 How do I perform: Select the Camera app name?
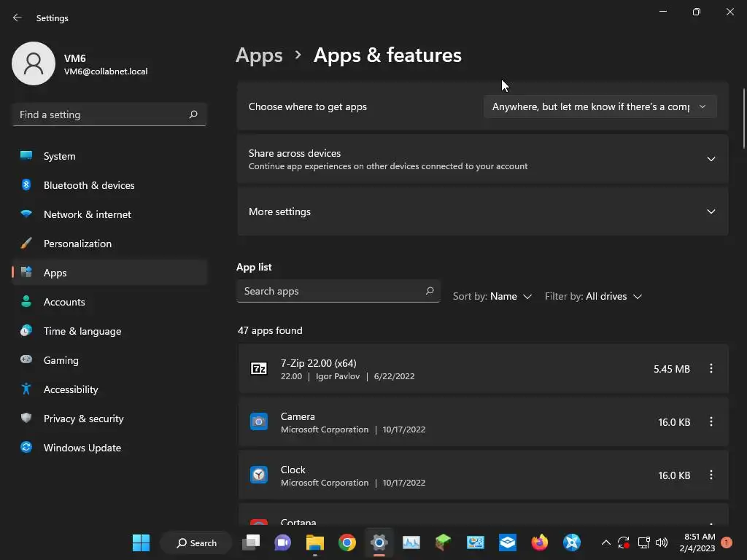(298, 416)
